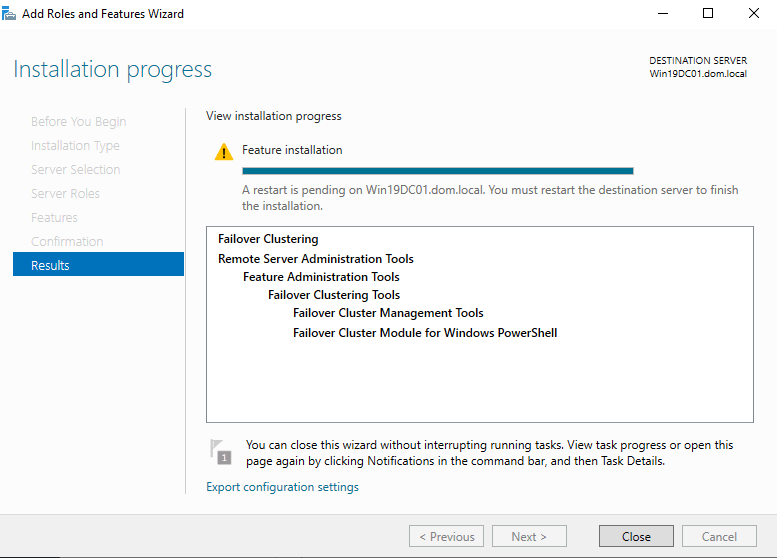Select the Results step in sidebar
This screenshot has width=777, height=558.
[98, 265]
